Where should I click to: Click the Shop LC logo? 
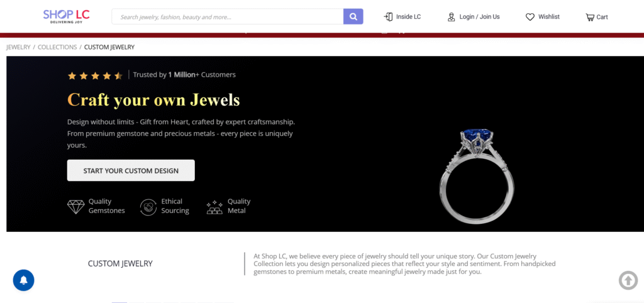66,16
